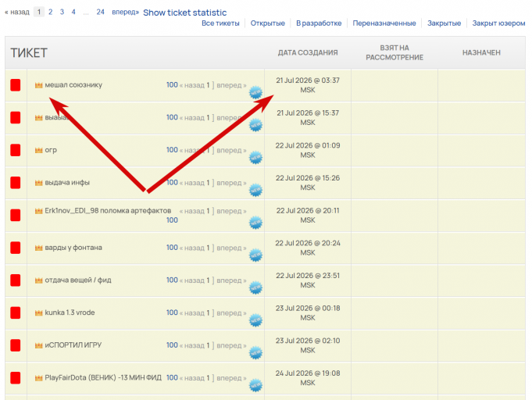Open ticket 'PlayFairDota (ВЕНИК) -13 МИН ФИД'

[x=103, y=377]
